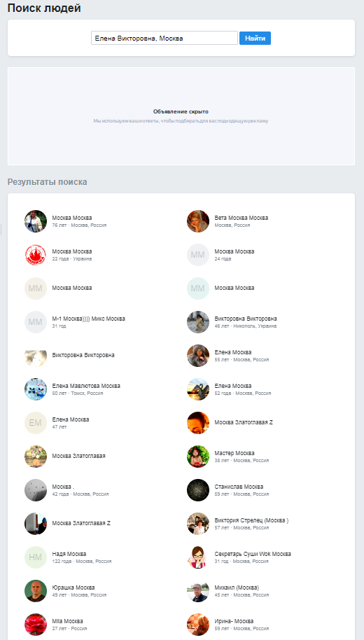The width and height of the screenshot is (364, 640).
Task: Open Викторовна Викторовна from Никополь profile
Action: 246,319
